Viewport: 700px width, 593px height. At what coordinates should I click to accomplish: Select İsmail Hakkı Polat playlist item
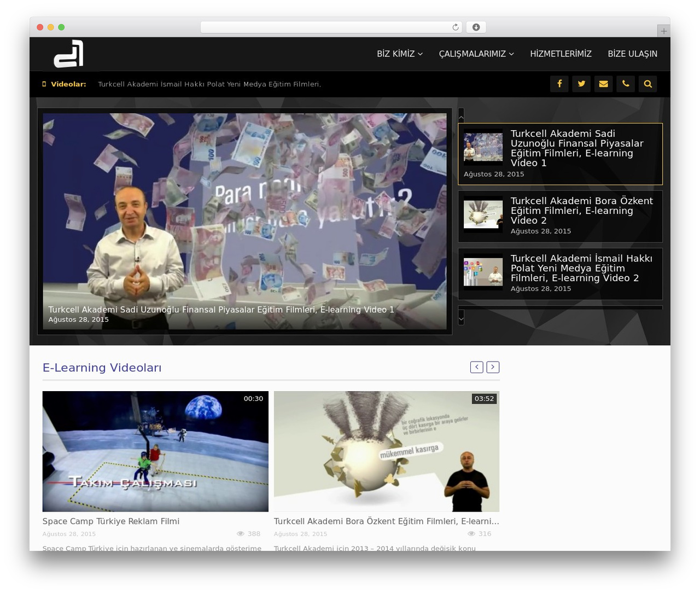[x=560, y=274]
